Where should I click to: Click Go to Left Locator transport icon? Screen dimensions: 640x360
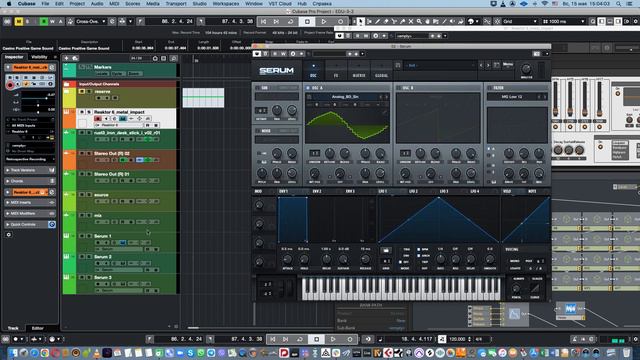(x=264, y=21)
